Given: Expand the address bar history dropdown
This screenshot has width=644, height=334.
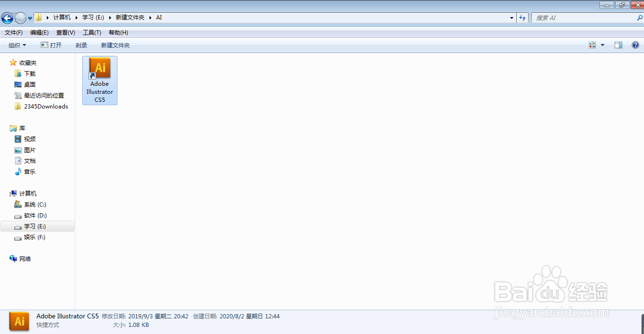Looking at the screenshot, I should (512, 18).
